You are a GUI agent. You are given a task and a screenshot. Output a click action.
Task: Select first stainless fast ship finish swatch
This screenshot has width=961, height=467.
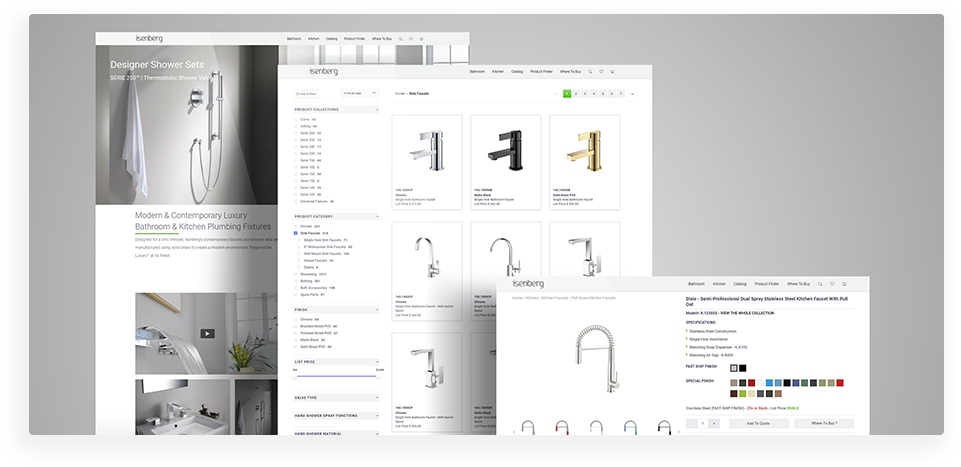point(734,368)
